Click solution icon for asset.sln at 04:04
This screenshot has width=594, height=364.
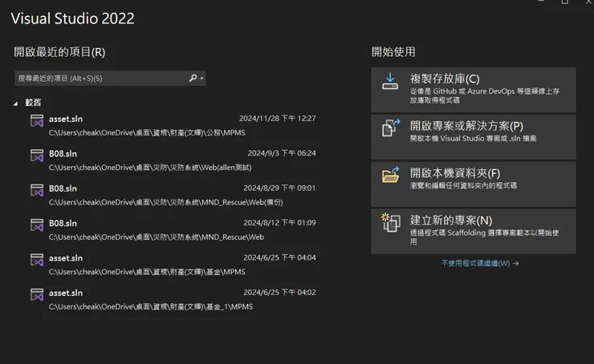(x=37, y=261)
